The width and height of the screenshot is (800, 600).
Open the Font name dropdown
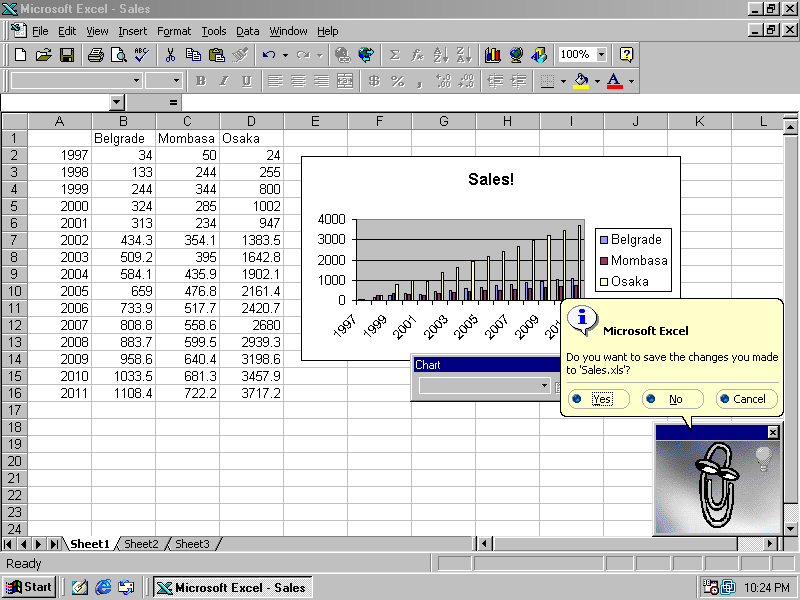tap(136, 81)
